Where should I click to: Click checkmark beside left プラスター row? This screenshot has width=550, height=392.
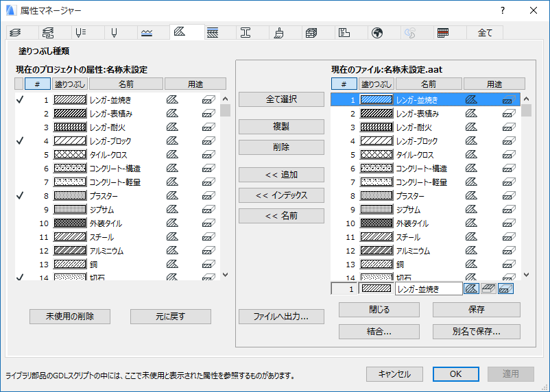[20, 195]
